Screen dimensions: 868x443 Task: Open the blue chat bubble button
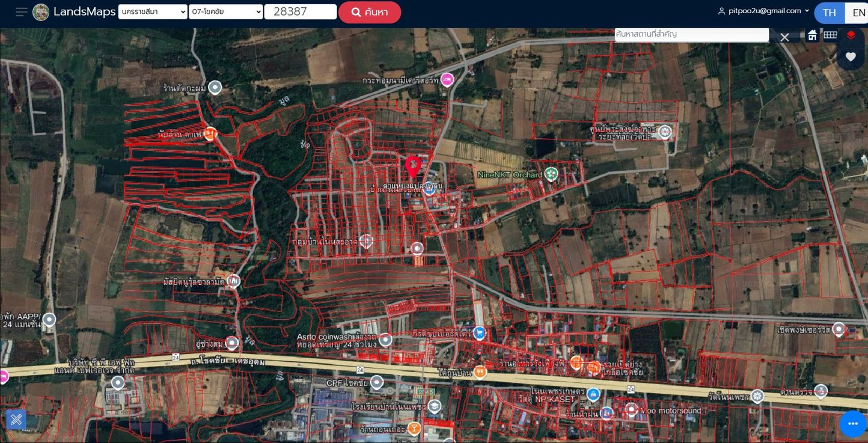[852, 424]
